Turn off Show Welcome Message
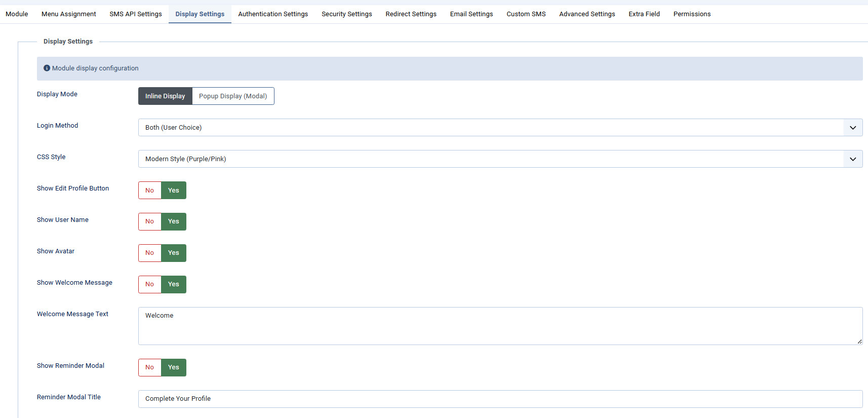The height and width of the screenshot is (418, 868). coord(149,284)
